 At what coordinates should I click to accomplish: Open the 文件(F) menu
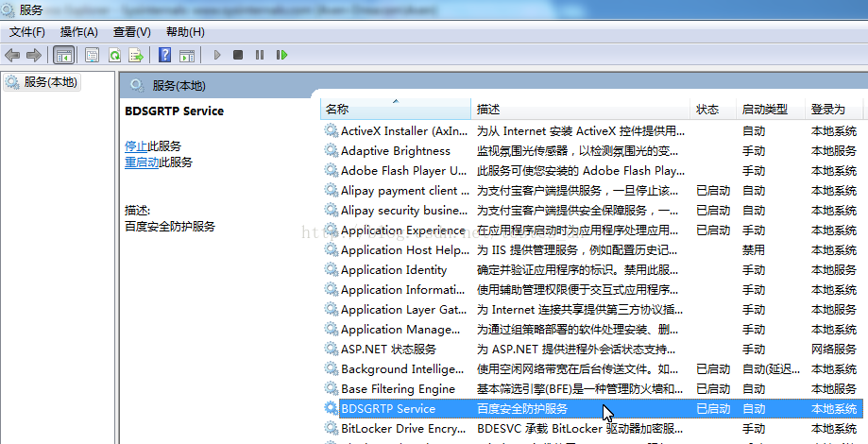click(27, 32)
